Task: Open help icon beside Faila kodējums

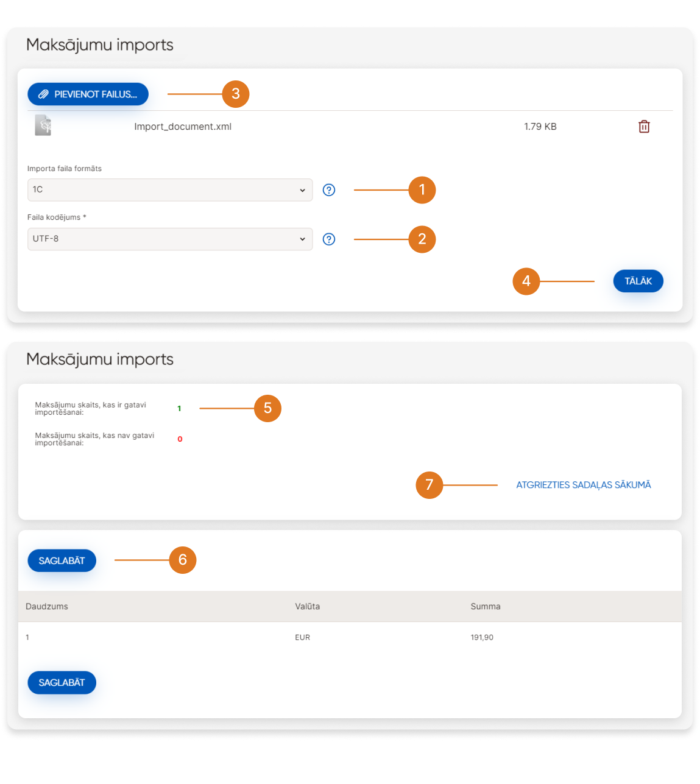Action: click(x=329, y=239)
